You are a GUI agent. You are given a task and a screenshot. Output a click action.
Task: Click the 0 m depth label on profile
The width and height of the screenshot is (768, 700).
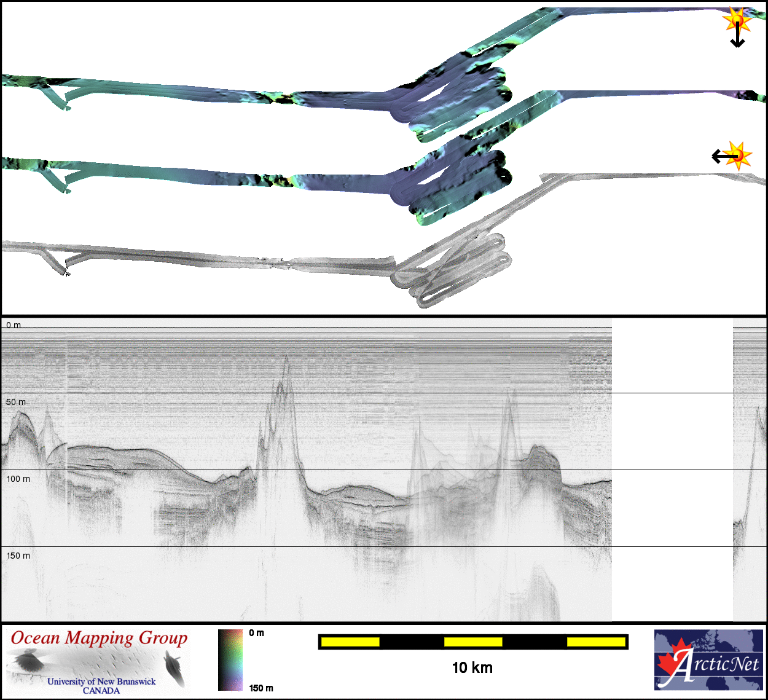(x=14, y=325)
